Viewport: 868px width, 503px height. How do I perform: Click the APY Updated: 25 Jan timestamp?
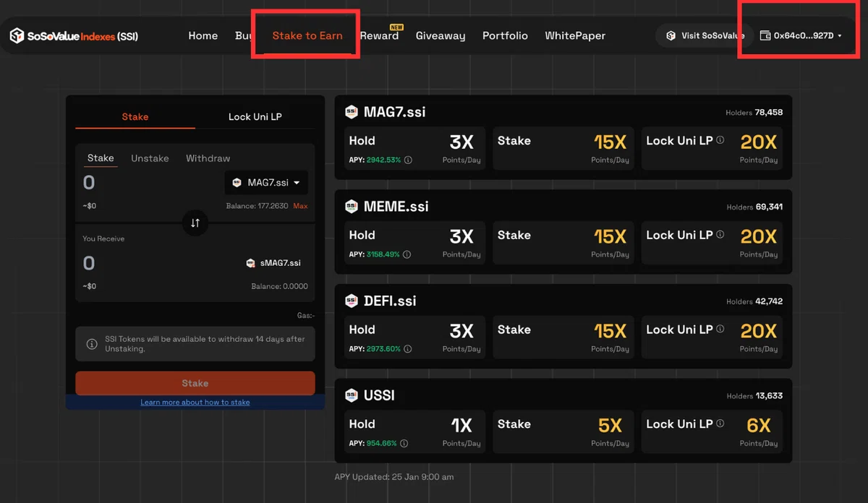point(394,476)
